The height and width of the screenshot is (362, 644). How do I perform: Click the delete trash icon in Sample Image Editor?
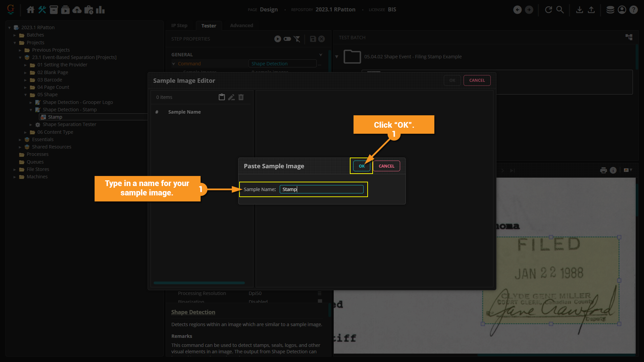tap(241, 97)
